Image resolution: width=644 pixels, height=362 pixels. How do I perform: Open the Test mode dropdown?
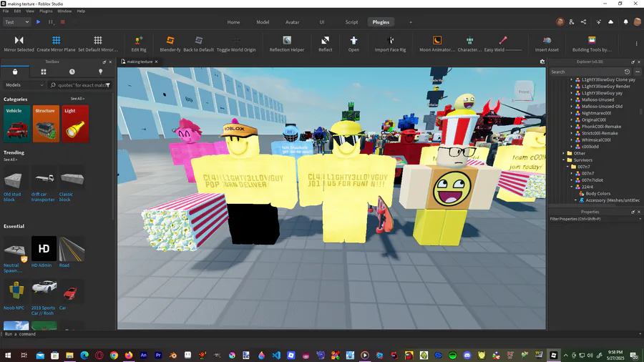(x=16, y=22)
